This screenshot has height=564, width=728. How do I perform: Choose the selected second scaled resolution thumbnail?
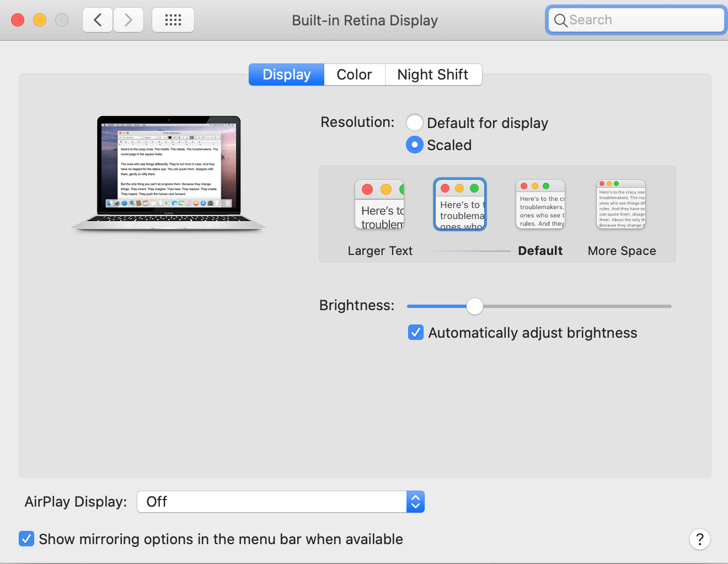[x=460, y=204]
